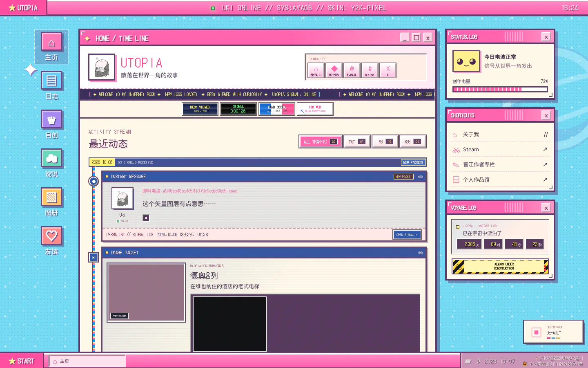Open the 个人作品馆 shortcut
This screenshot has width=588, height=368.
coord(500,180)
